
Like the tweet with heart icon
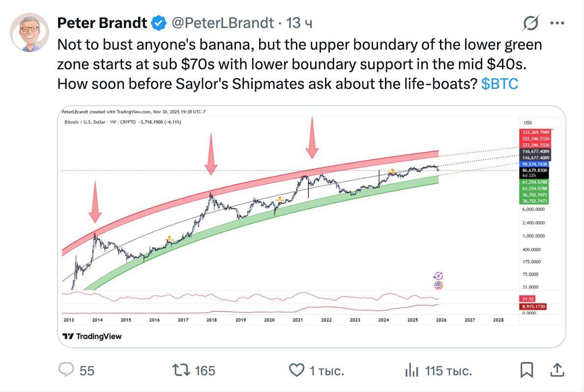[296, 370]
